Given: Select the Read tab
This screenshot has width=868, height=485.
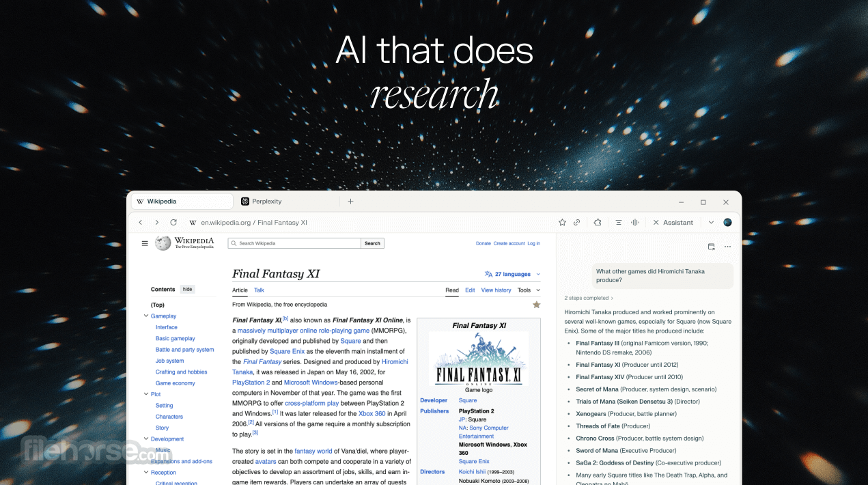Looking at the screenshot, I should click(452, 290).
